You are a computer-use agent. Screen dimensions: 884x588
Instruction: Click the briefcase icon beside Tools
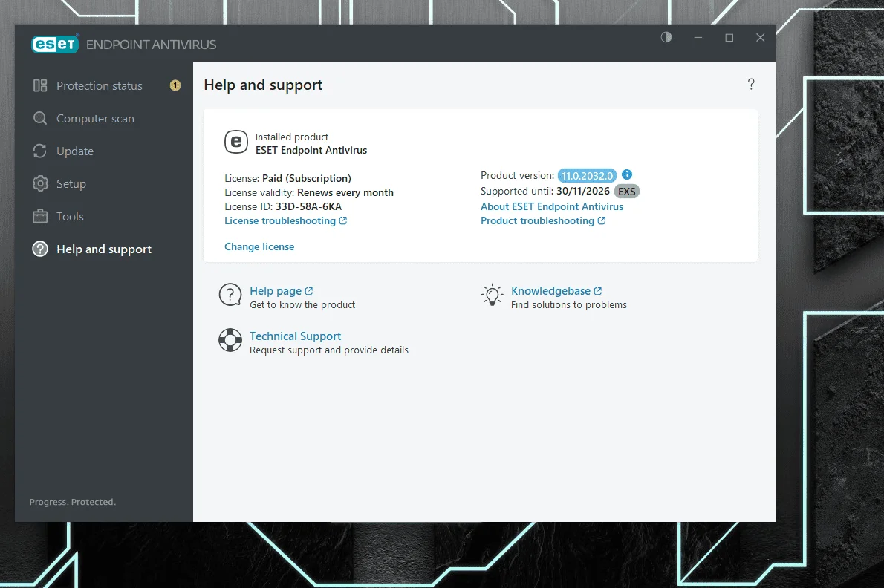click(40, 216)
